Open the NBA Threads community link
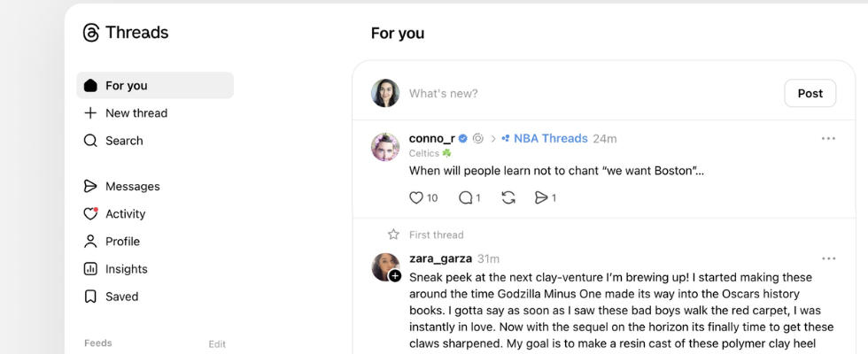This screenshot has height=354, width=868. tap(550, 138)
